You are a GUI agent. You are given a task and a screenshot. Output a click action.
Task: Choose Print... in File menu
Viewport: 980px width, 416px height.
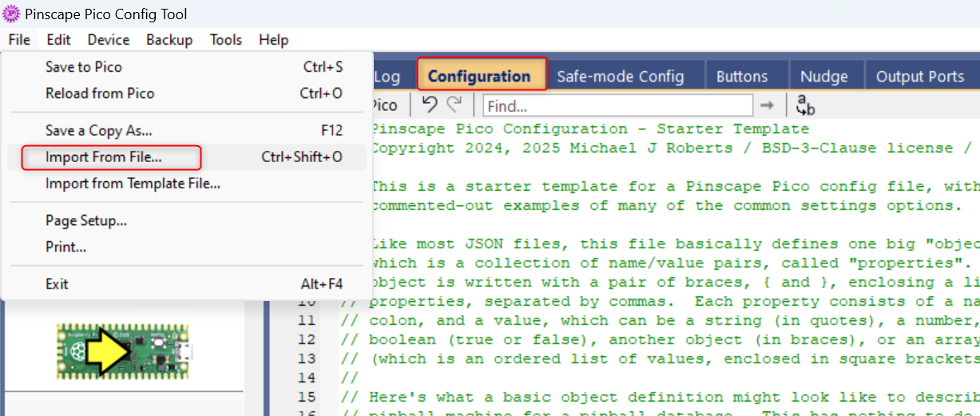(187, 248)
